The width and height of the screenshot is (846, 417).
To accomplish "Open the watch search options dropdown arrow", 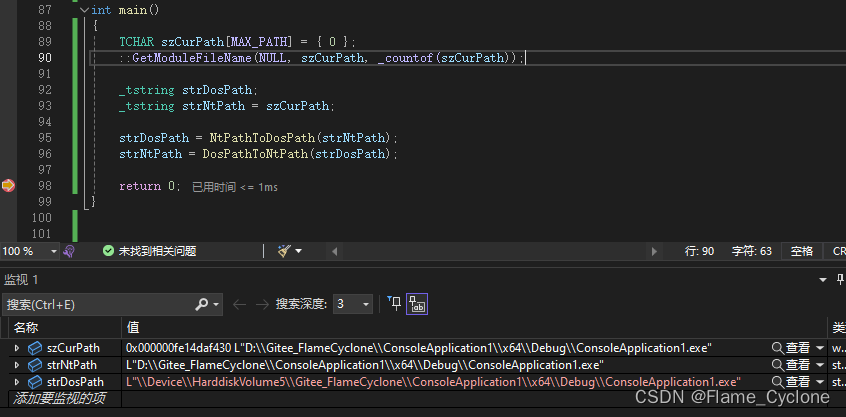I will click(x=216, y=305).
